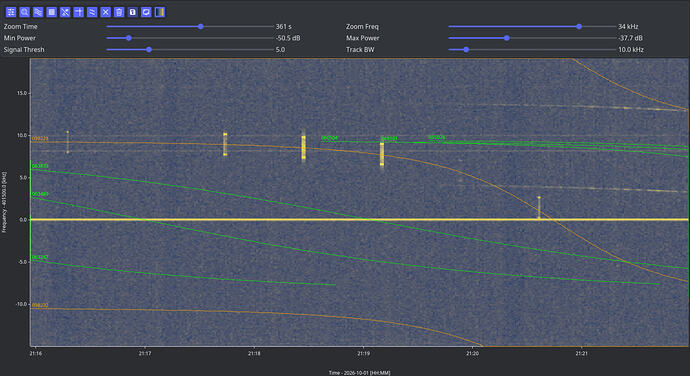Click the crossed-lines tool icon with dot
The height and width of the screenshot is (376, 690).
(x=65, y=12)
